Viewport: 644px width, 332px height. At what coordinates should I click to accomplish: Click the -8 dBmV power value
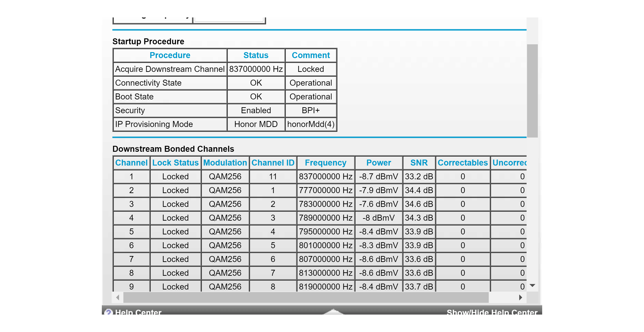coord(378,218)
